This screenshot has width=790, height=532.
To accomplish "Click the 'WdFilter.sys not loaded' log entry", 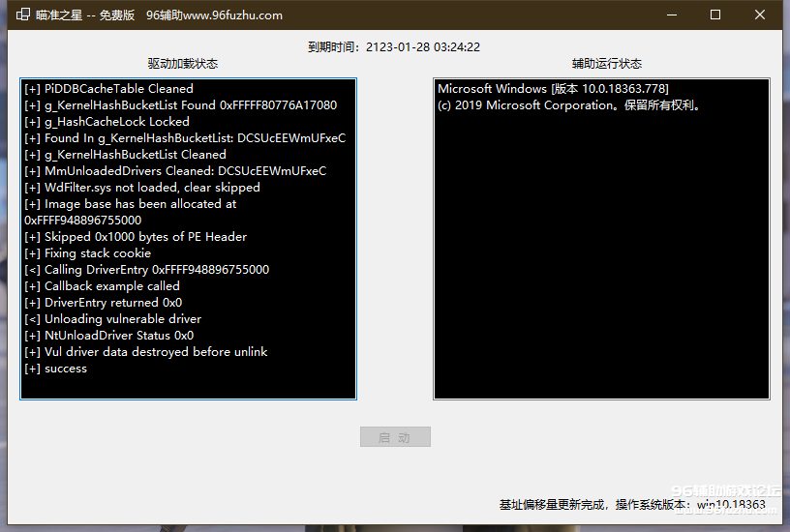I will pos(141,188).
